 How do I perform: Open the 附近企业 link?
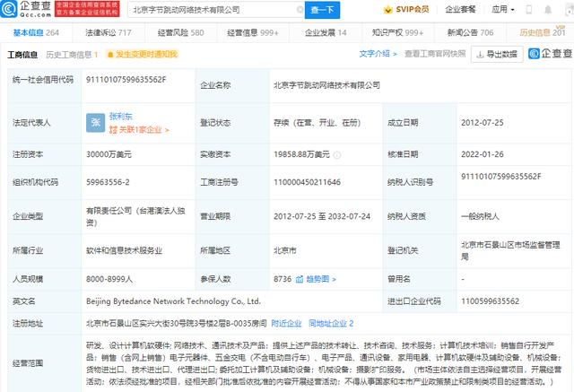coord(286,324)
